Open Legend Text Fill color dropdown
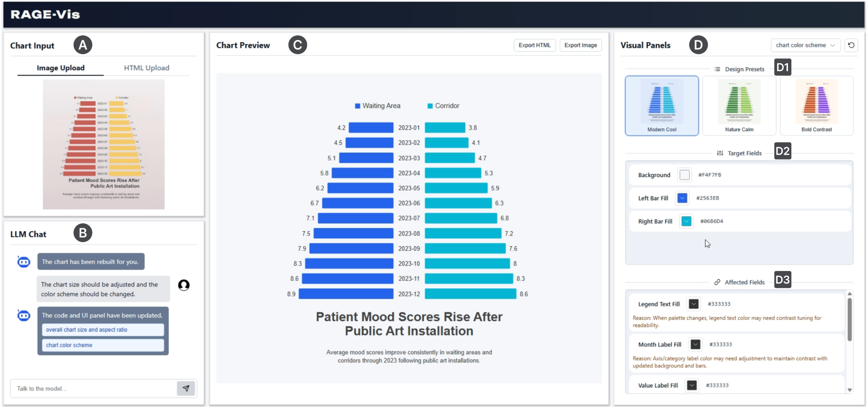 (693, 304)
